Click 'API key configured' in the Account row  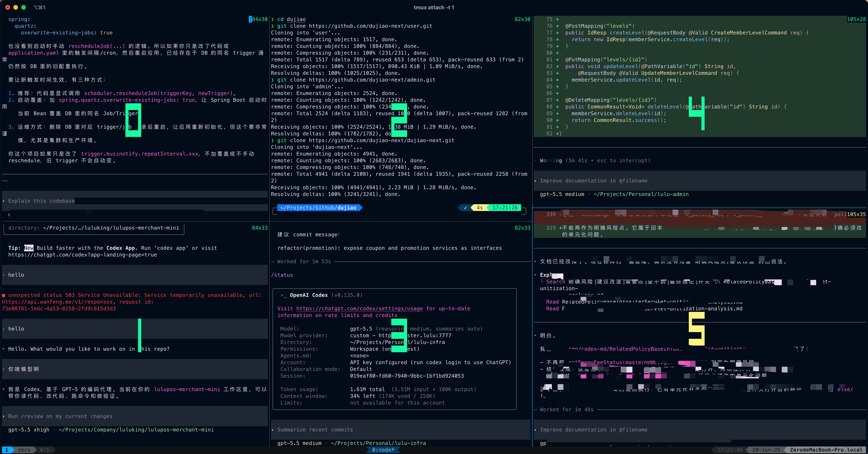pos(378,362)
